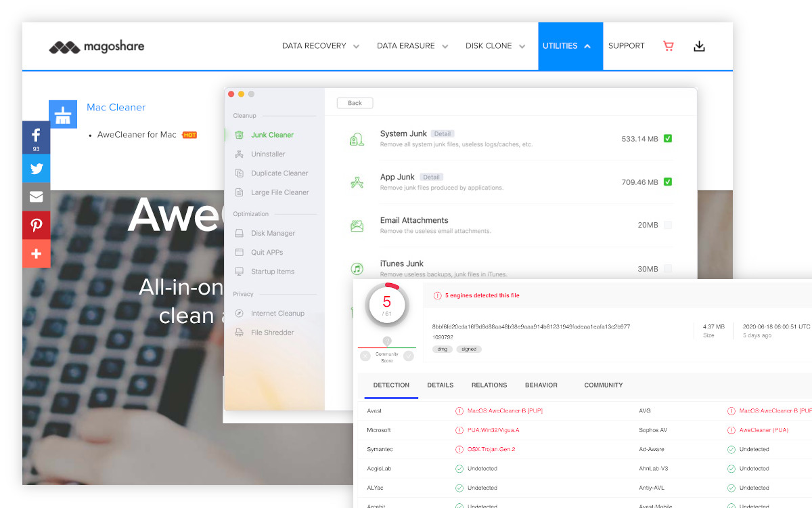
Task: Click the '5 engines detected this file' message
Action: click(482, 296)
